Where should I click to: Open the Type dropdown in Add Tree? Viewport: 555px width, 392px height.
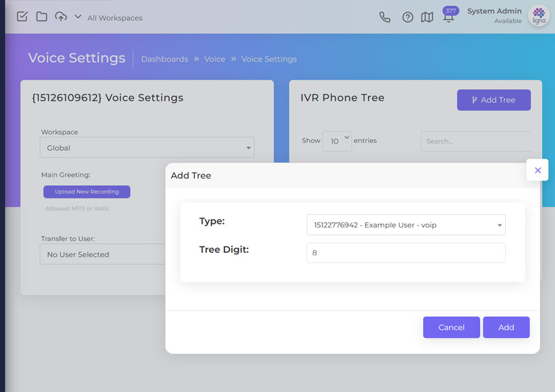(406, 225)
